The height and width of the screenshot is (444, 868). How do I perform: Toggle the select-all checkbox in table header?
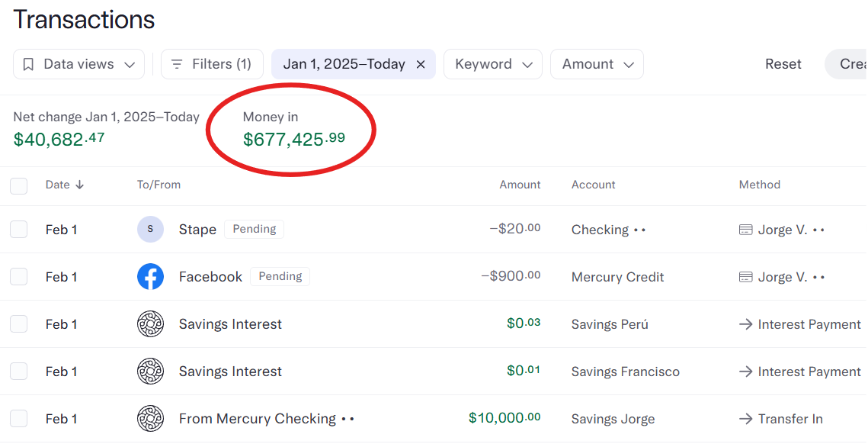pos(19,185)
